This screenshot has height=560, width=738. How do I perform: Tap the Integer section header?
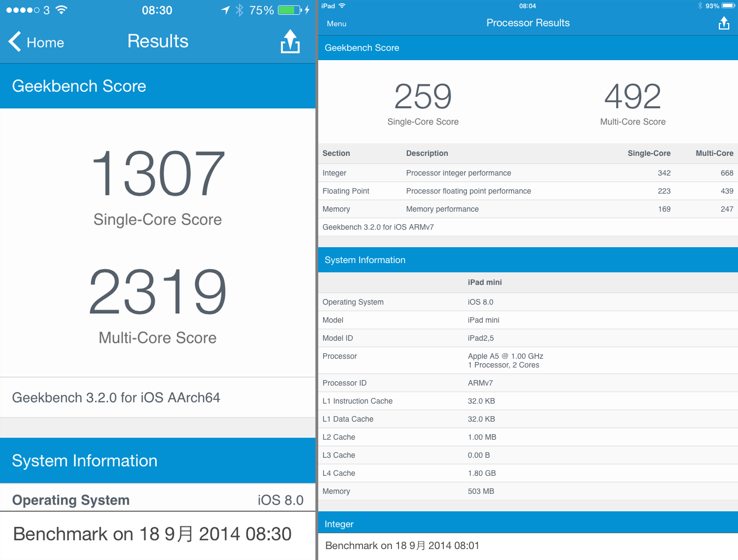(x=528, y=524)
